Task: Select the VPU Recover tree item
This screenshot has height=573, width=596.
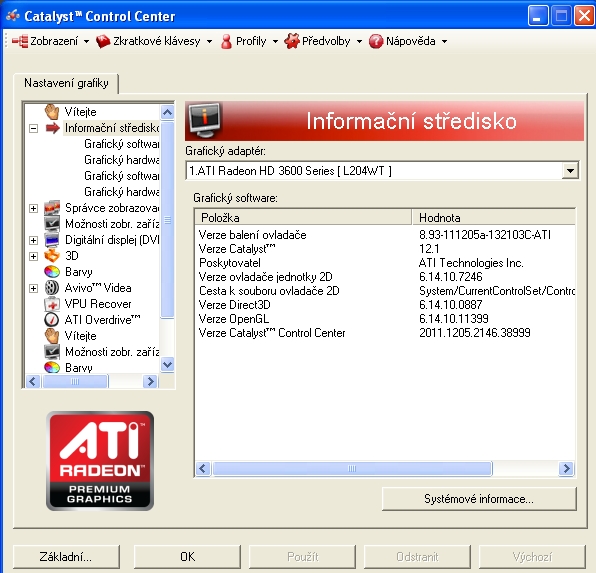Action: tap(98, 304)
